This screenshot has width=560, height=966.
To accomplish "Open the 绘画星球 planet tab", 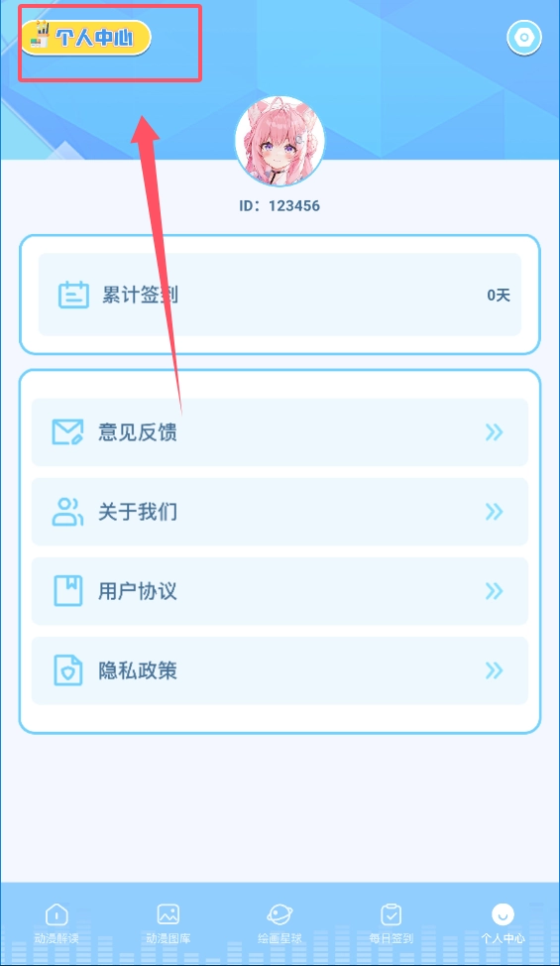I will 280,923.
